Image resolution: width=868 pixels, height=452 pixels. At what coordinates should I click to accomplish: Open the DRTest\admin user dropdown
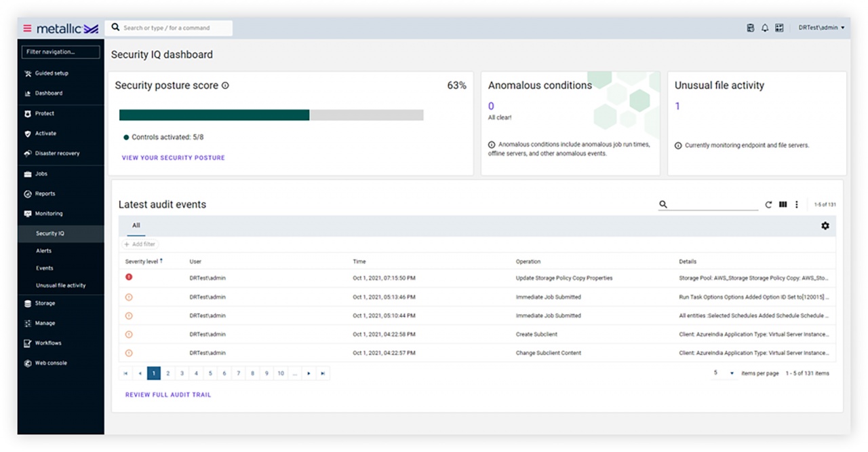[821, 28]
